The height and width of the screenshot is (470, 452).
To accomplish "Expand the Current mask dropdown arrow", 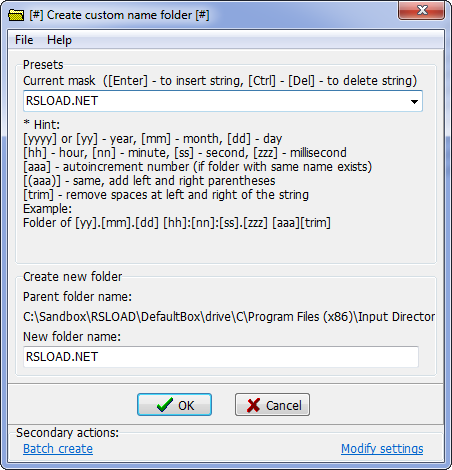I will click(414, 101).
